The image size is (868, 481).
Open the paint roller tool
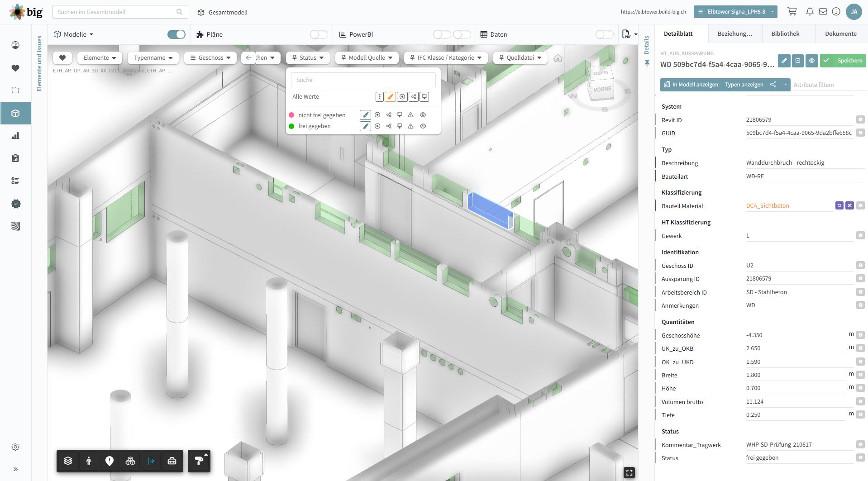[x=199, y=461]
